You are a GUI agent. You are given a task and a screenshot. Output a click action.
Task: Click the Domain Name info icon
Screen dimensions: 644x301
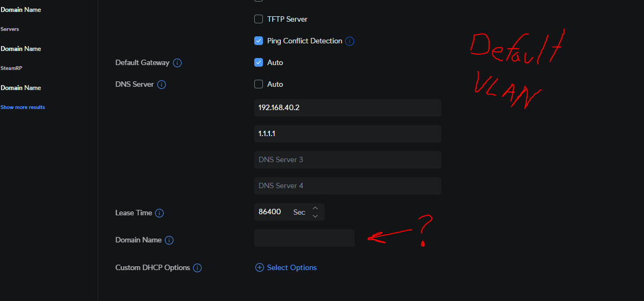pyautogui.click(x=169, y=240)
